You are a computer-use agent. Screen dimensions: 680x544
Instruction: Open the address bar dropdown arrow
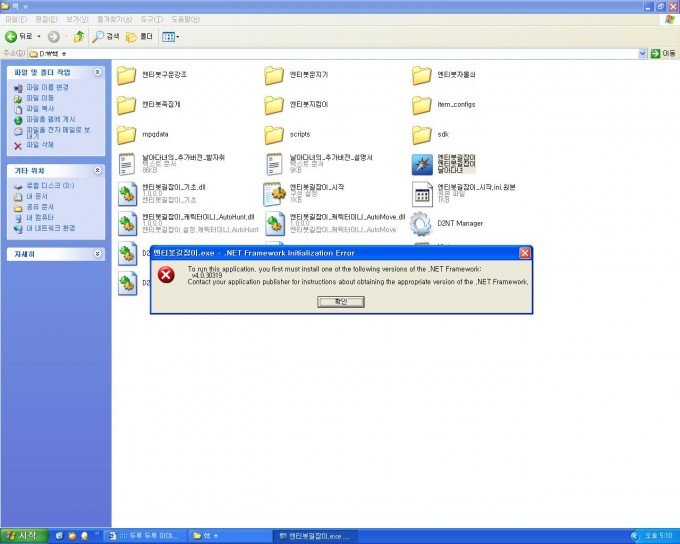(642, 53)
